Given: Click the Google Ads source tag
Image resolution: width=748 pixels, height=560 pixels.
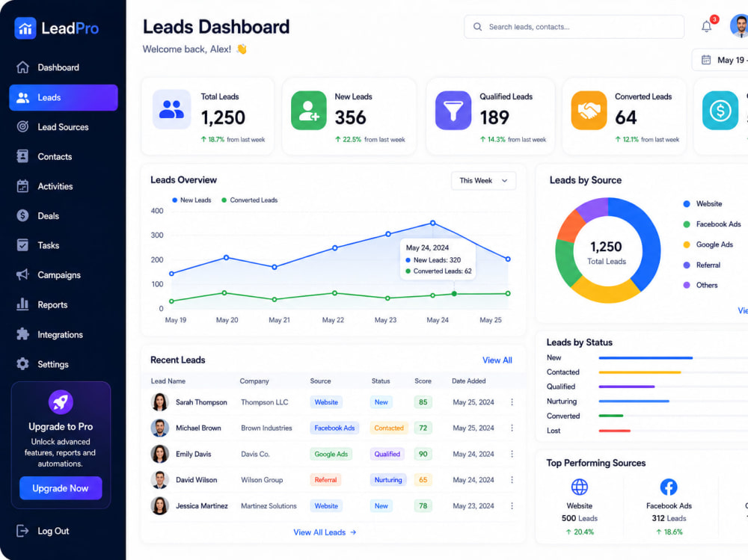Looking at the screenshot, I should tap(331, 454).
